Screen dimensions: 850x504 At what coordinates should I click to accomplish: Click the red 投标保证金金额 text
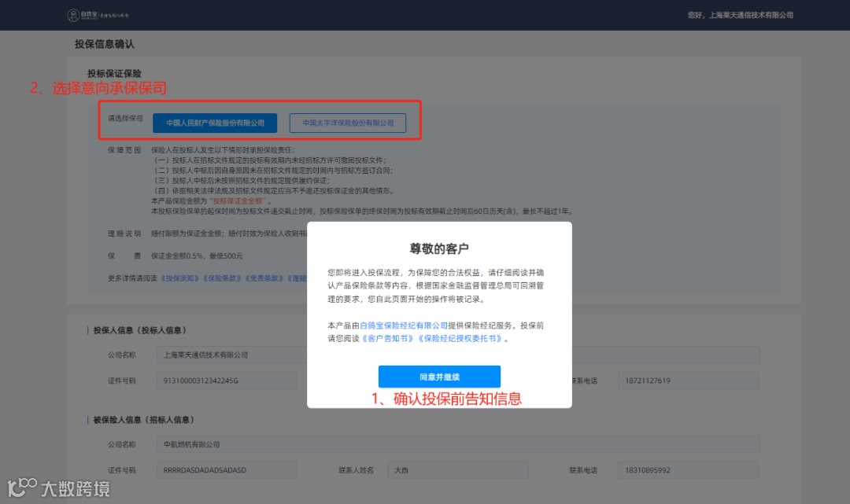click(238, 200)
